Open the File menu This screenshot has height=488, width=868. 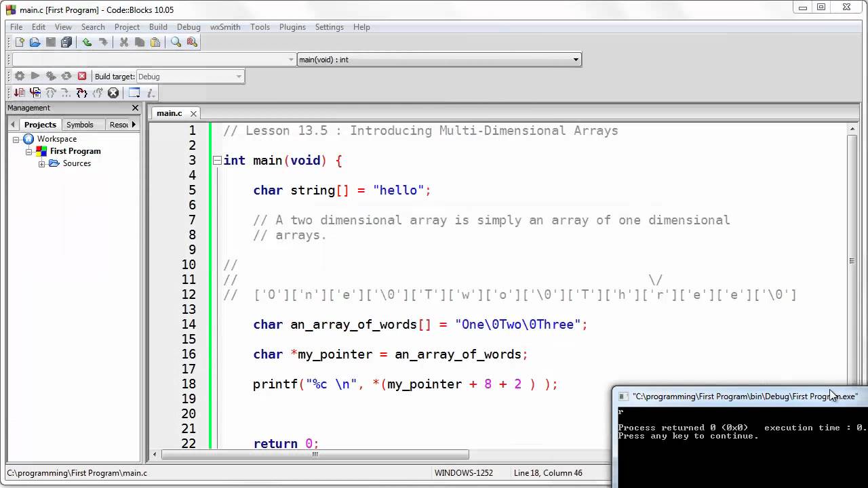(16, 27)
